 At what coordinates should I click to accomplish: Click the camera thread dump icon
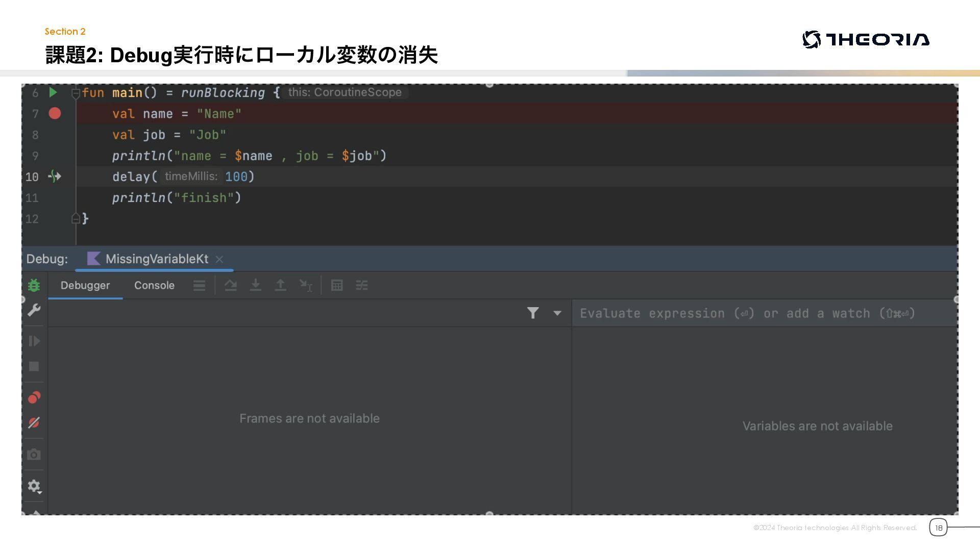coord(34,455)
